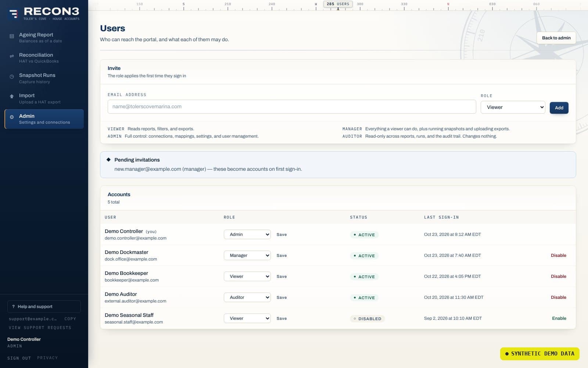
Task: Open Snapshot Runs capture history
Action: coord(44,78)
